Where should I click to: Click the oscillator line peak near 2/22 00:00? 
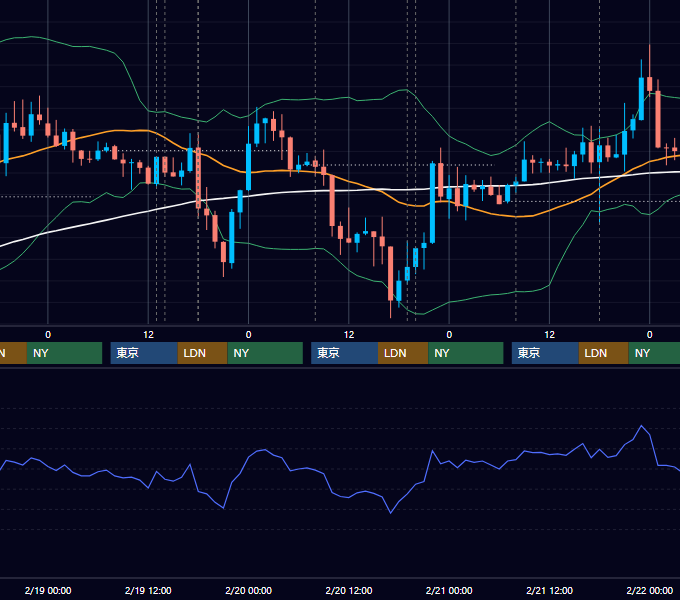(x=641, y=427)
